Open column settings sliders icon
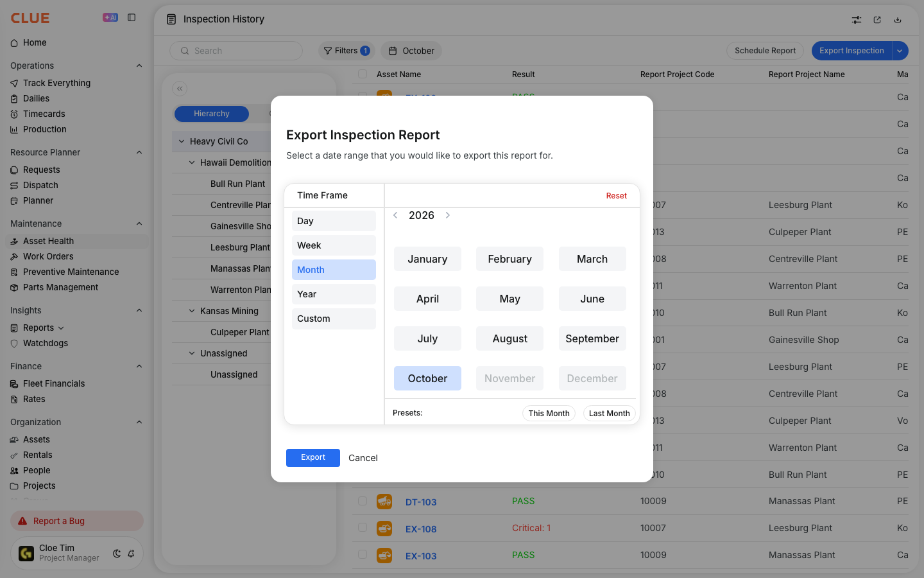924x578 pixels. (857, 20)
